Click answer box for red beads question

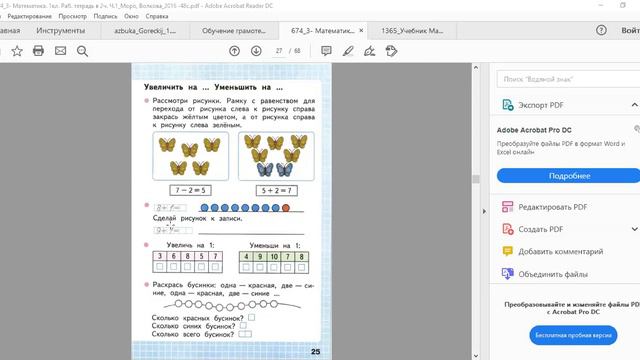click(x=251, y=317)
